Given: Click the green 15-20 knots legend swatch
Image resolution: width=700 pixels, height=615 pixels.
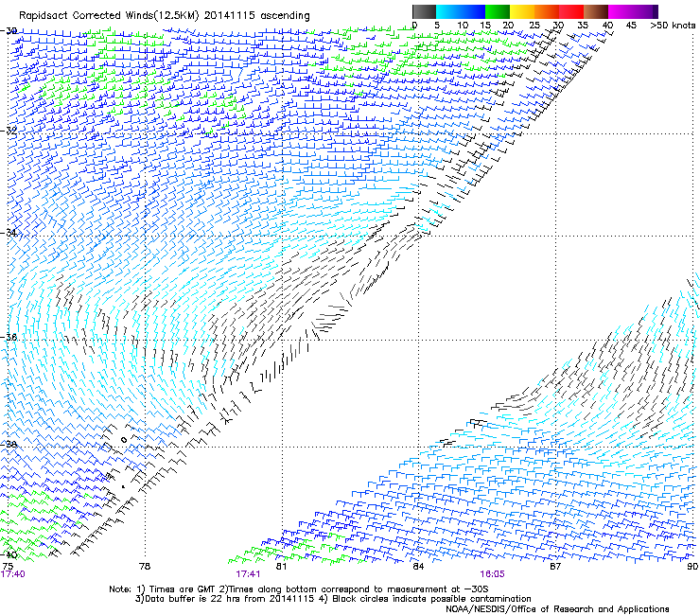Looking at the screenshot, I should coord(498,11).
